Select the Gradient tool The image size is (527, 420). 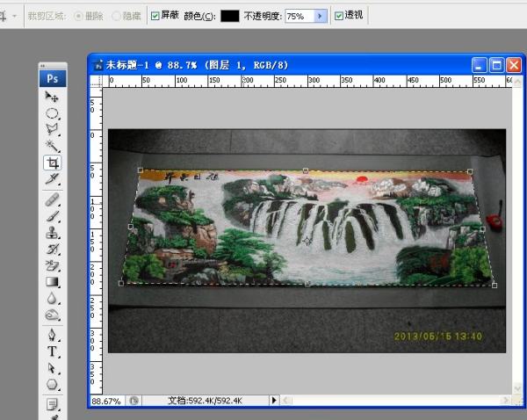52,281
